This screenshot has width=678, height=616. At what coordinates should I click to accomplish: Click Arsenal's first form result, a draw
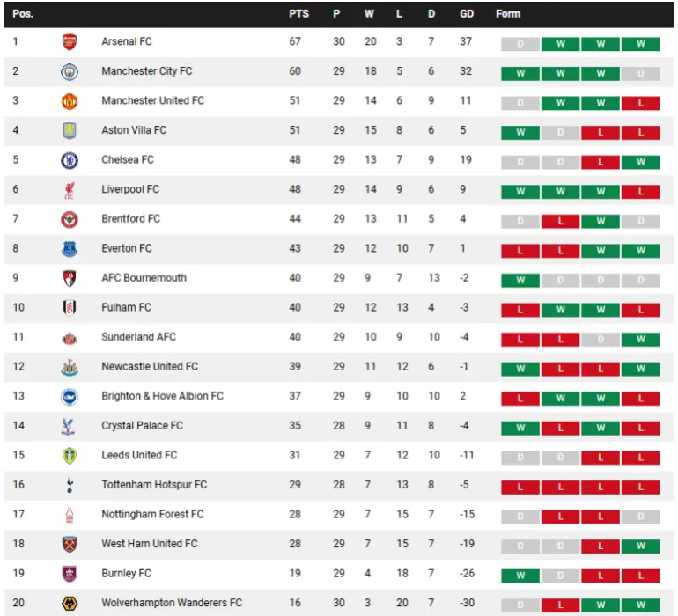(520, 44)
